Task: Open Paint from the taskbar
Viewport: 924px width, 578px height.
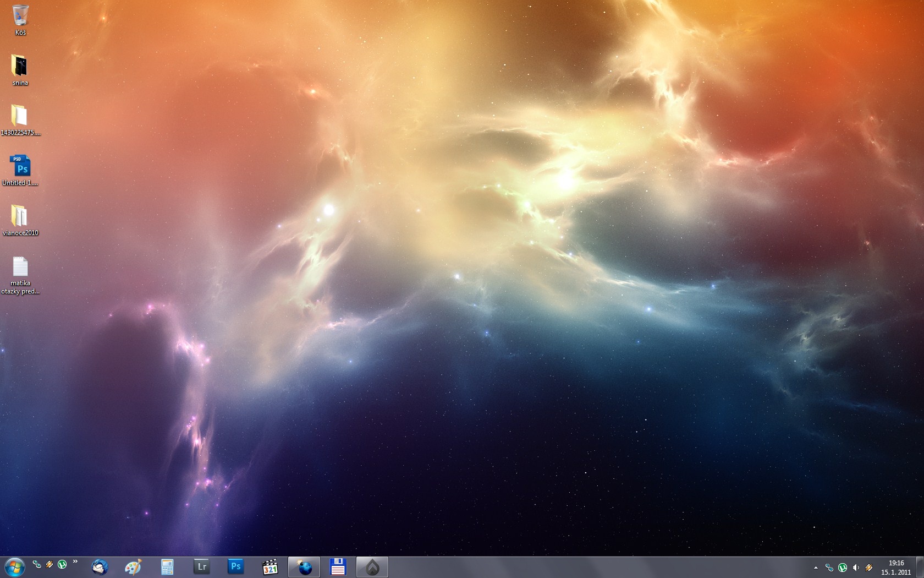Action: pyautogui.click(x=133, y=567)
